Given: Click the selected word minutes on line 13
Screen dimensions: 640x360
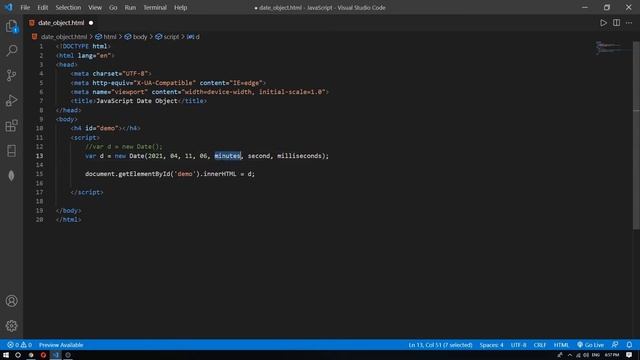Looking at the screenshot, I should click(x=228, y=156).
